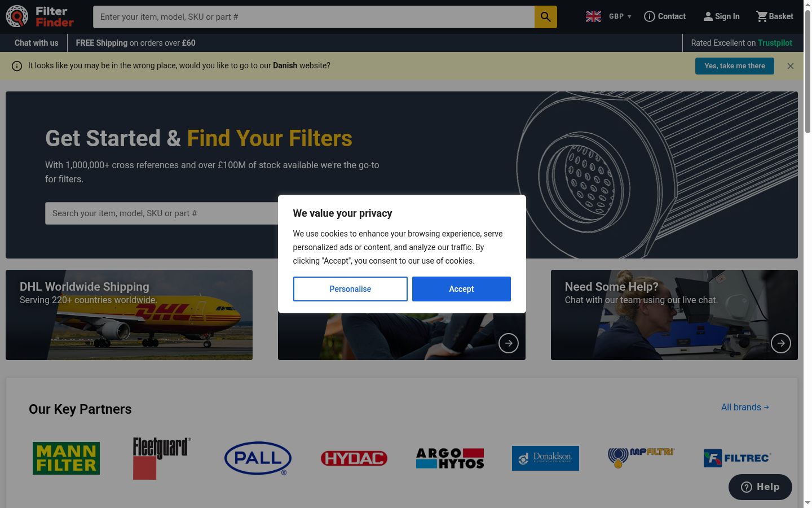Screen dimensions: 812x508
Task: Open the All brands link
Action: click(x=745, y=408)
